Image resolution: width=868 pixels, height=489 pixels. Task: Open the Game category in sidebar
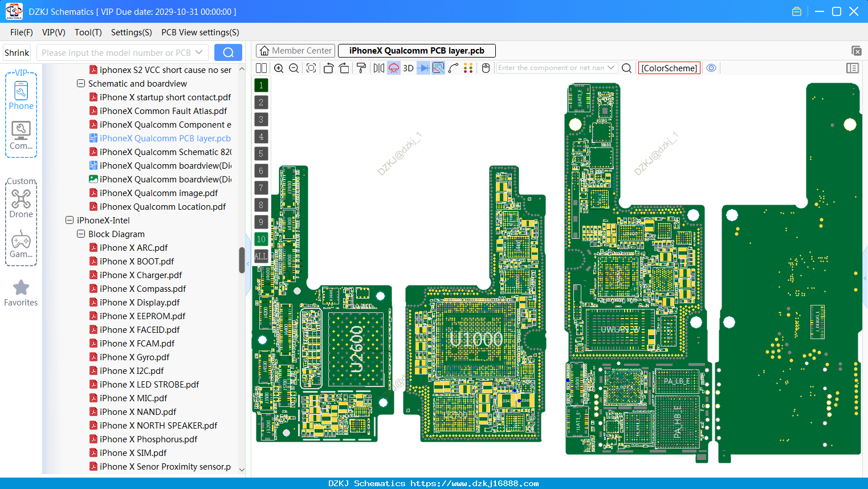tap(21, 244)
